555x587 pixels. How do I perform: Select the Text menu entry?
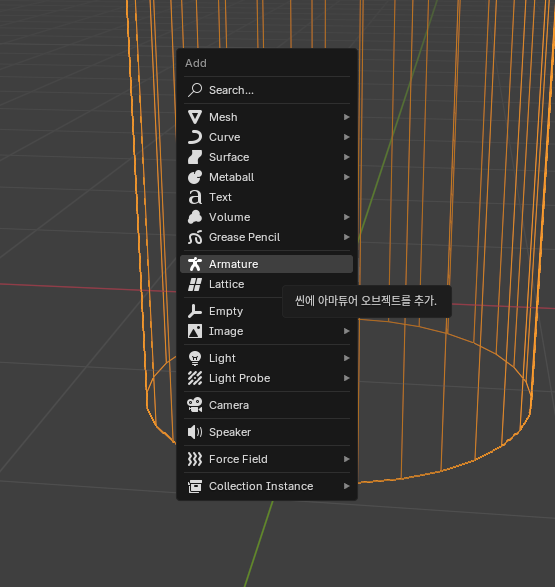(266, 197)
